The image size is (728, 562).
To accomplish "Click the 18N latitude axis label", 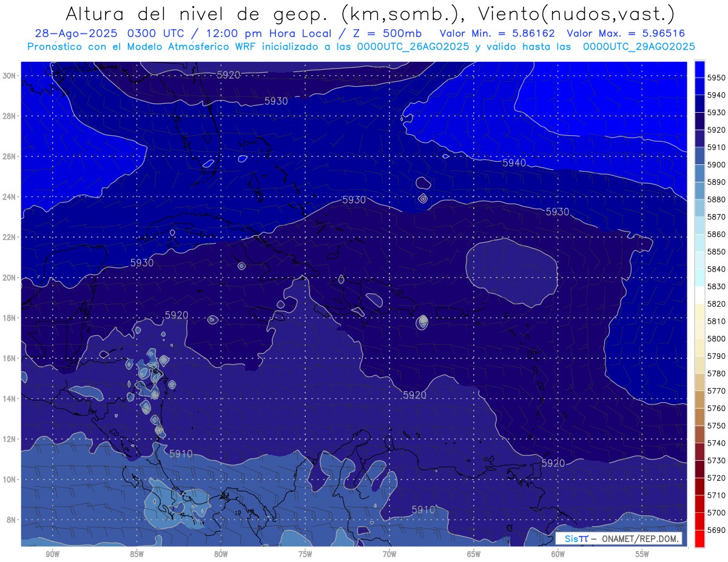I will [10, 318].
